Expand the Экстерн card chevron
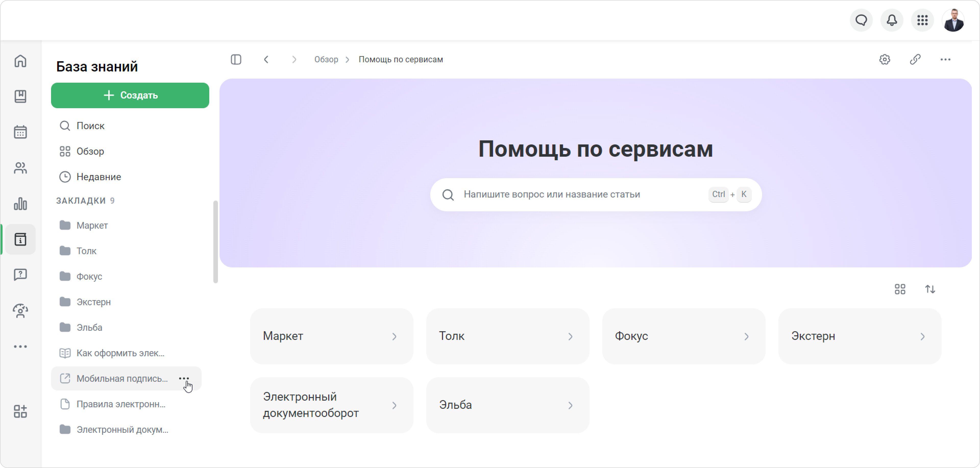The width and height of the screenshot is (980, 468). (923, 336)
